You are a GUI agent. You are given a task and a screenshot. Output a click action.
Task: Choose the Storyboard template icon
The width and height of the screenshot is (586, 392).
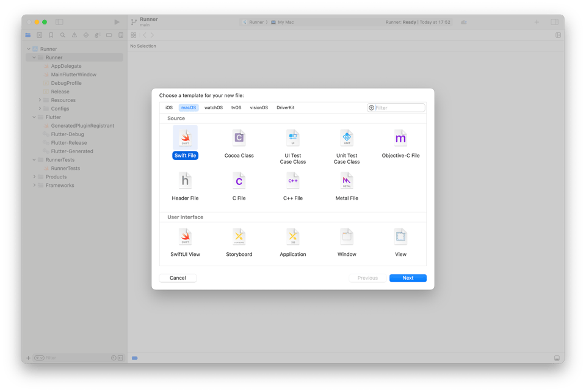(x=239, y=237)
